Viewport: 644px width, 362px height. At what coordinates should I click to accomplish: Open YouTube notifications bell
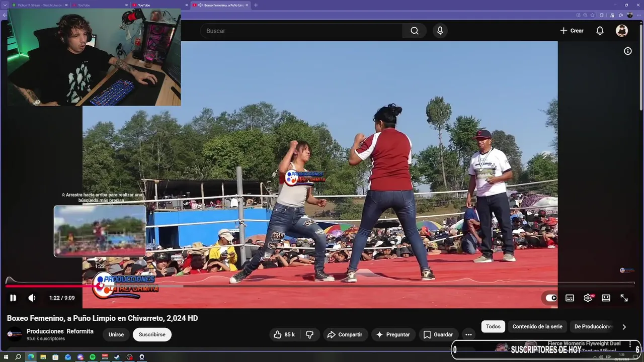(600, 31)
